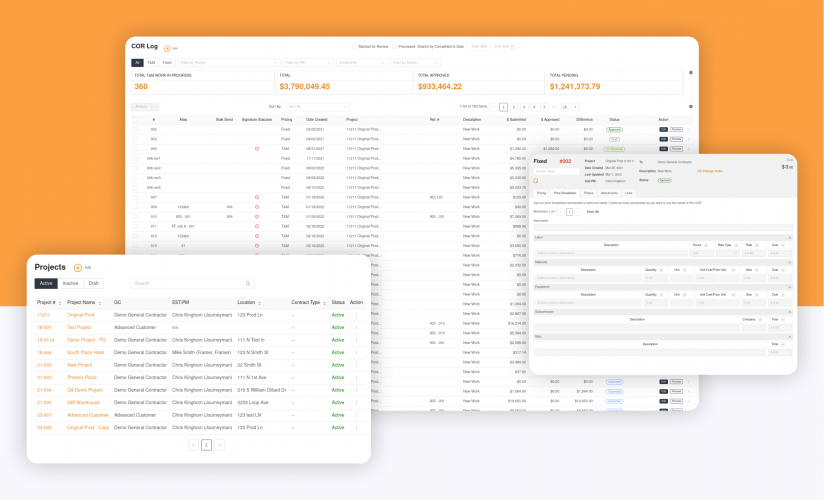The height and width of the screenshot is (500, 824).
Task: Go to previous page in Projects pagination
Action: 193,445
